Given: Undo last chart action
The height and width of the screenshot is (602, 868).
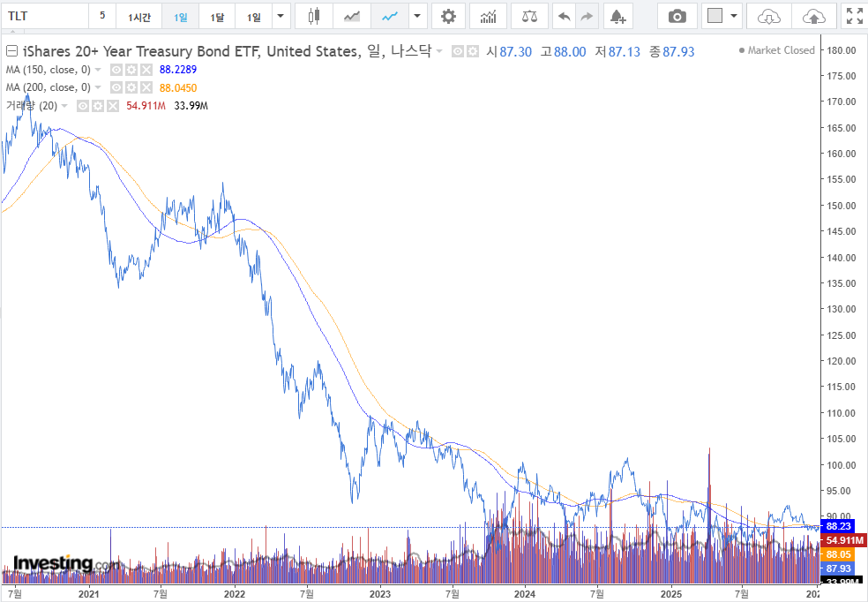Looking at the screenshot, I should (x=564, y=16).
